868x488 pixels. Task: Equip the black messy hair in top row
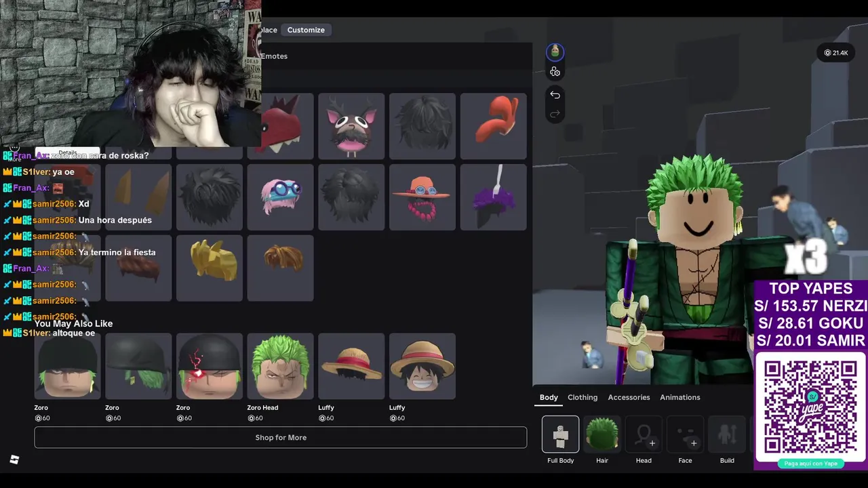tap(422, 126)
